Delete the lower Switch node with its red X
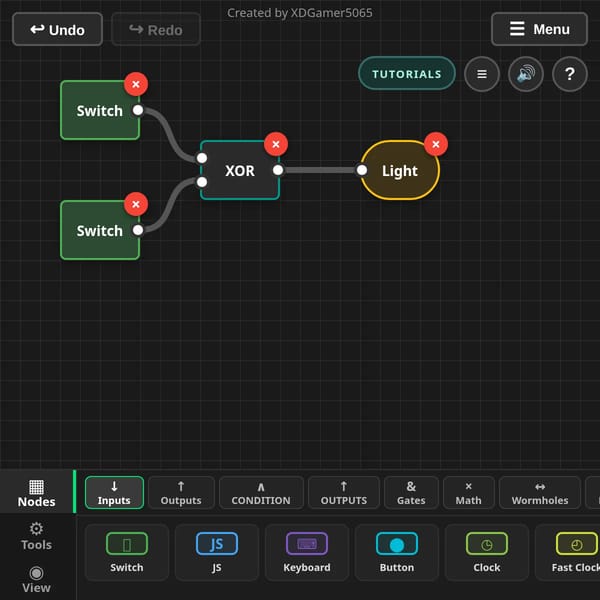Viewport: 600px width, 600px height. point(136,204)
